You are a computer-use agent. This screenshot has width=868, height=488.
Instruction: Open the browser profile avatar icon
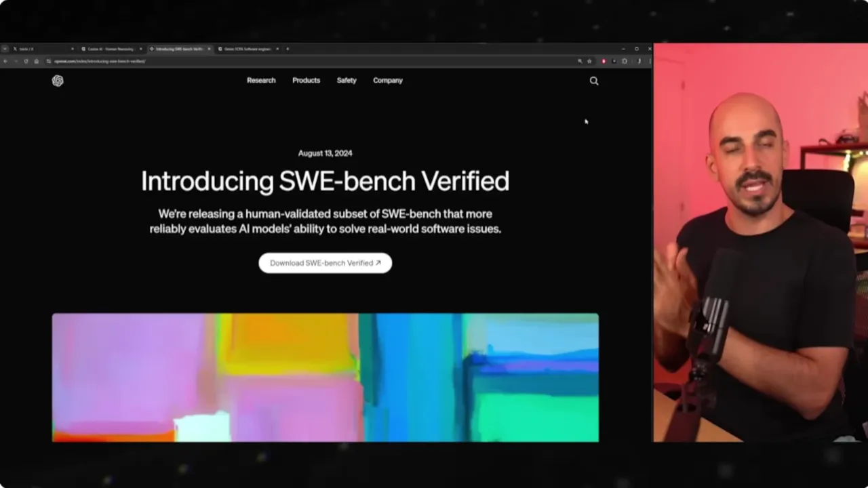pos(639,61)
